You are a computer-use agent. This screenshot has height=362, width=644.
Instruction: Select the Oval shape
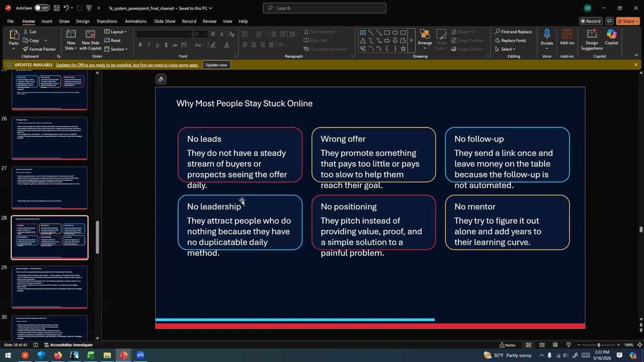(395, 33)
